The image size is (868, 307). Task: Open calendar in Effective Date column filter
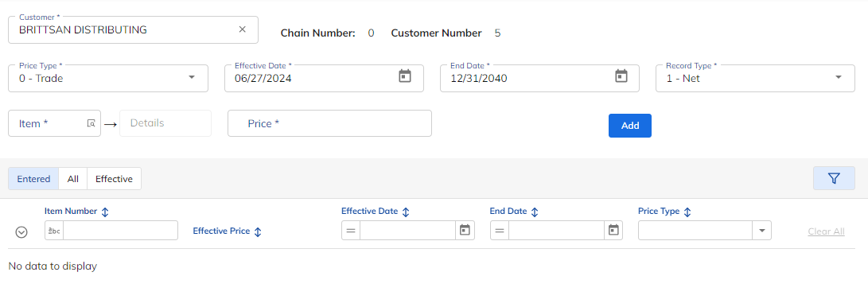[x=465, y=230]
